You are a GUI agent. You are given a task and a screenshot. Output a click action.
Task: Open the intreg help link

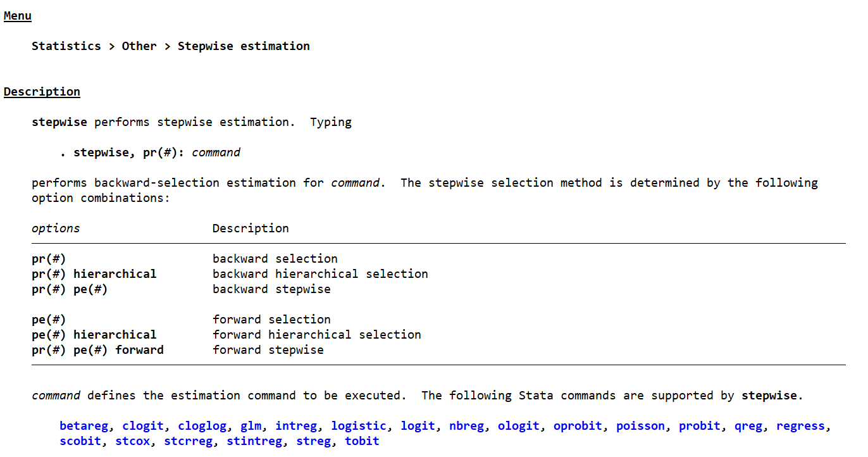(x=296, y=426)
